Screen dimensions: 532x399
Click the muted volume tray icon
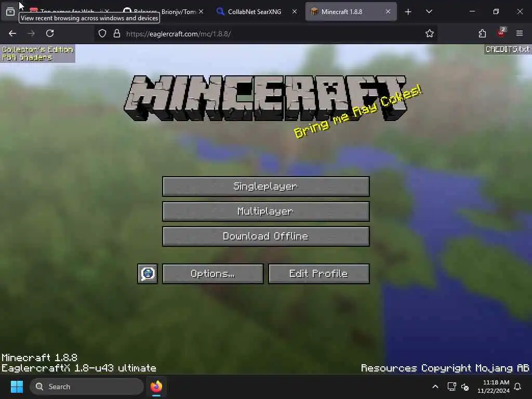coord(465,387)
